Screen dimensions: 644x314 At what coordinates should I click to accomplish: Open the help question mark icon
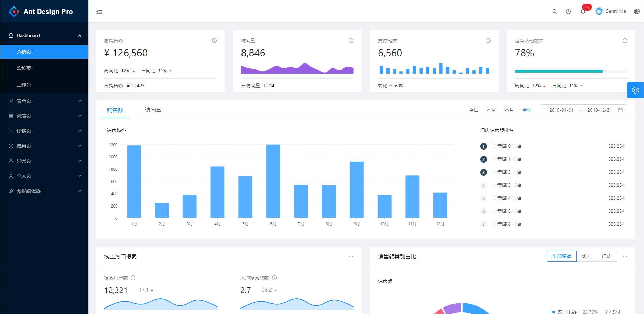coord(568,11)
